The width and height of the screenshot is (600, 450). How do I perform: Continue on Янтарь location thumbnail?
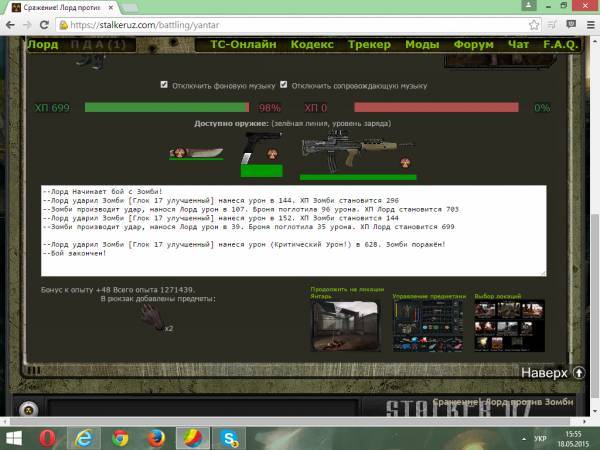pyautogui.click(x=345, y=325)
